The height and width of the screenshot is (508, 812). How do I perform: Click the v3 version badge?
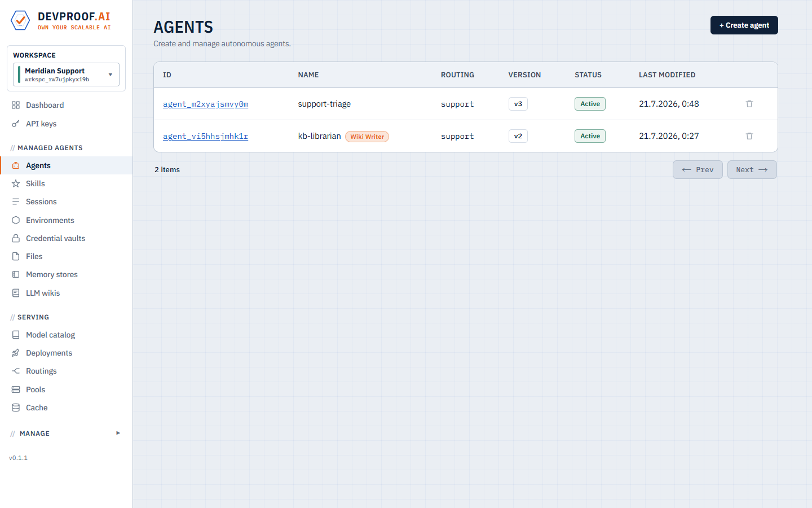[518, 104]
